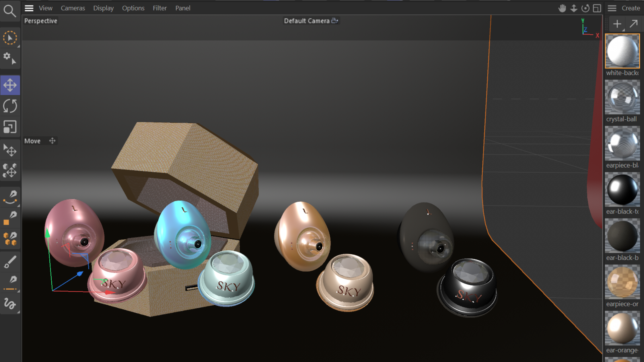Viewport: 644px width, 362px height.
Task: Open the viewport hamburger menu
Action: point(29,8)
